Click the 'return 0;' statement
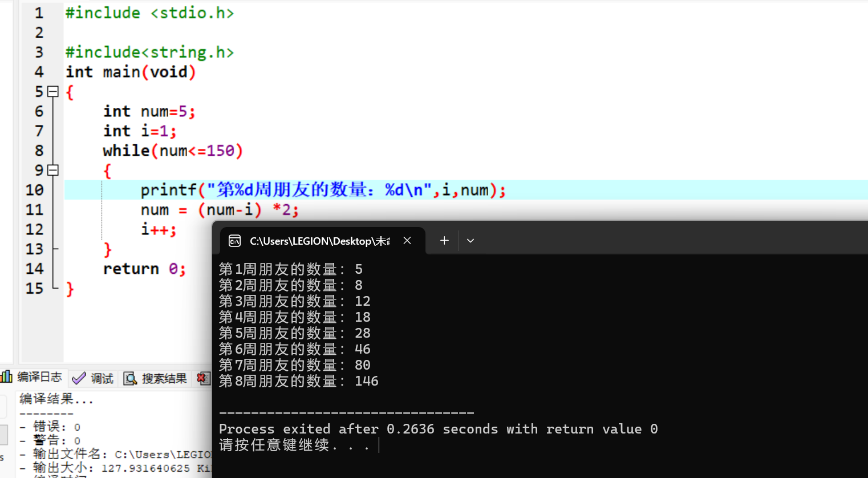868x478 pixels. pos(144,269)
